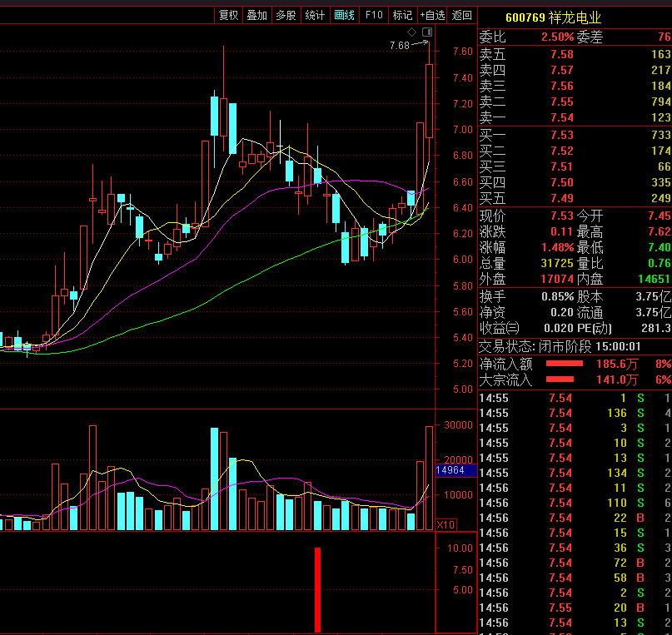Viewport: 672px width, 635px height.
Task: Select the 买四 7.50 bid row
Action: [575, 183]
